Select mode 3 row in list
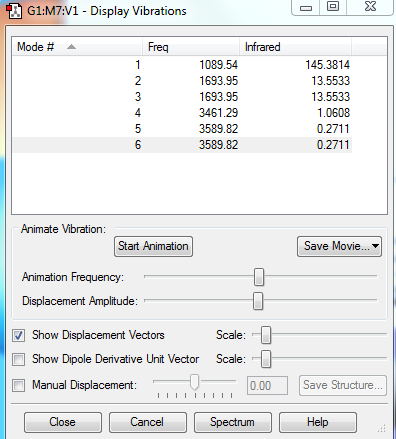396x439 pixels. pyautogui.click(x=182, y=97)
